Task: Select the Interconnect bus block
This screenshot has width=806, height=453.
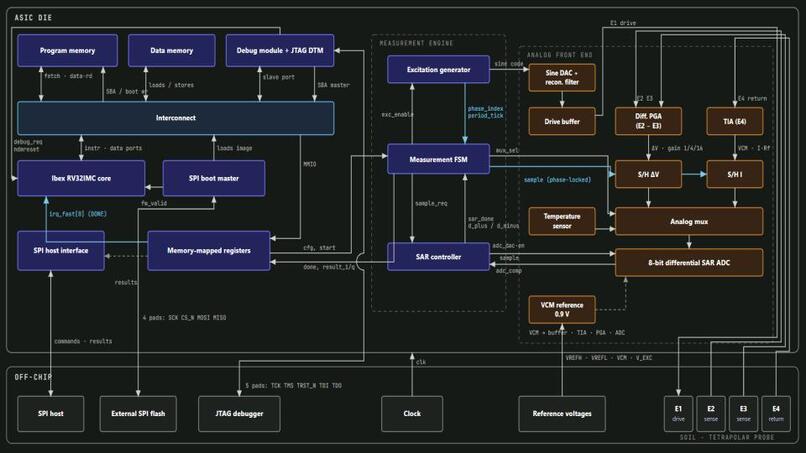Action: coord(176,118)
